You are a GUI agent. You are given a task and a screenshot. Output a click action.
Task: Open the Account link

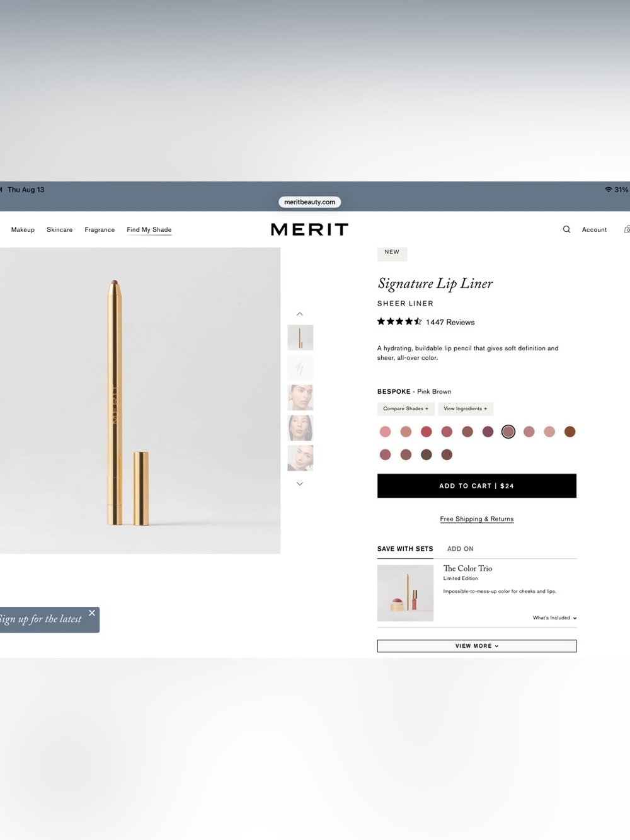594,229
